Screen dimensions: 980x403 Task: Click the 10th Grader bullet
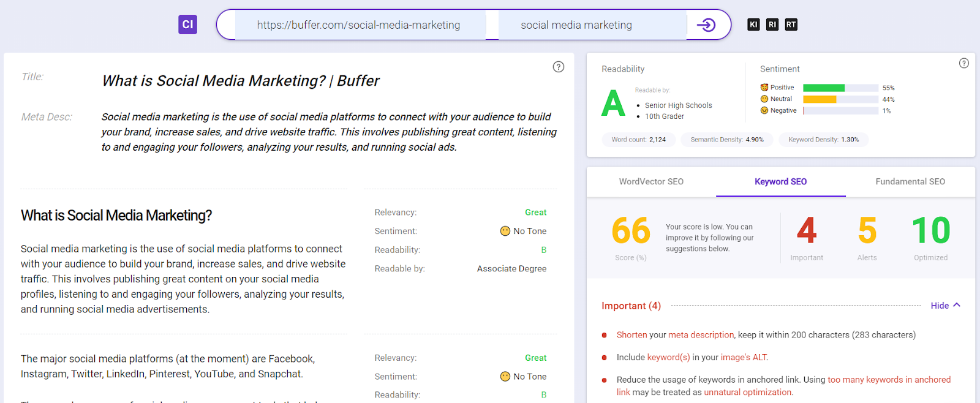pos(664,116)
